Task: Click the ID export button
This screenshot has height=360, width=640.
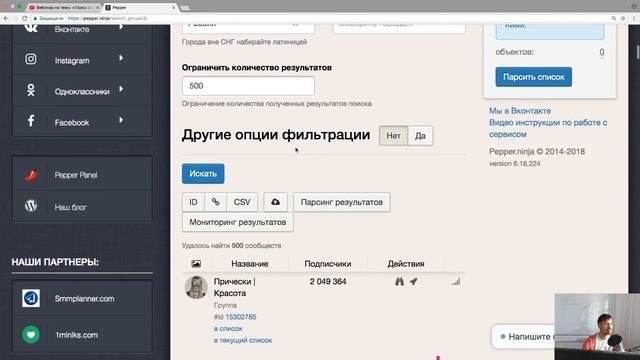Action: (193, 202)
